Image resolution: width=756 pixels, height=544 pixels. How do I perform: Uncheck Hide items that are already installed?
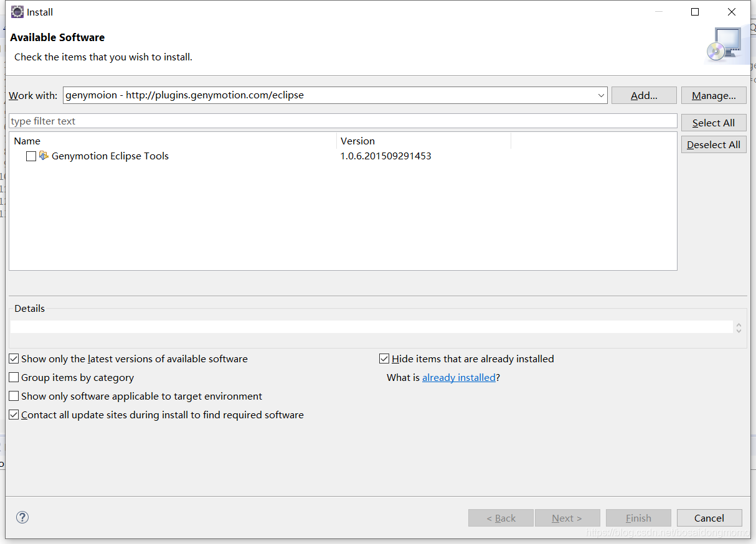tap(384, 359)
